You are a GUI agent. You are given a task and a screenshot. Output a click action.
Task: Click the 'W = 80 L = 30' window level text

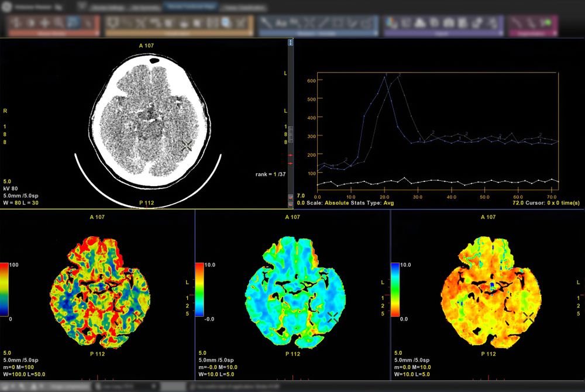(21, 202)
